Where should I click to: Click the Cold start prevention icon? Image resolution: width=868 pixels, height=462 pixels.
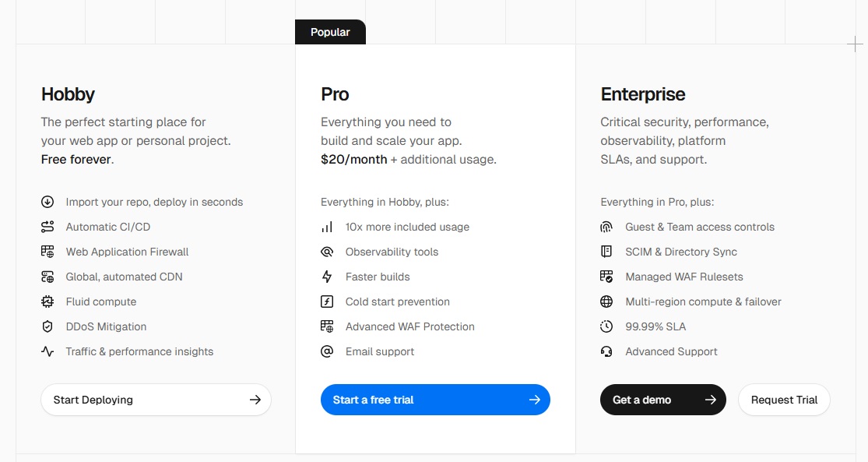tap(327, 302)
